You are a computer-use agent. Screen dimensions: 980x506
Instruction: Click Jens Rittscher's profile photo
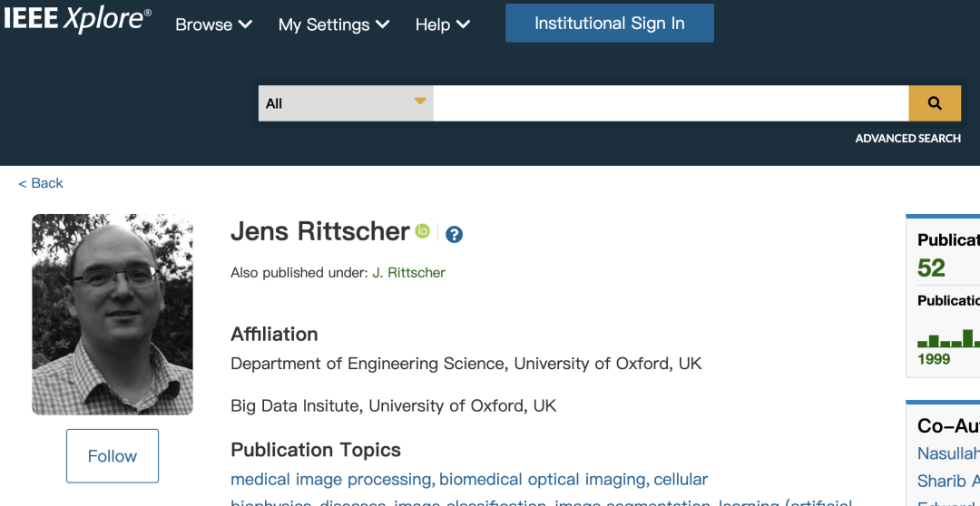point(113,315)
